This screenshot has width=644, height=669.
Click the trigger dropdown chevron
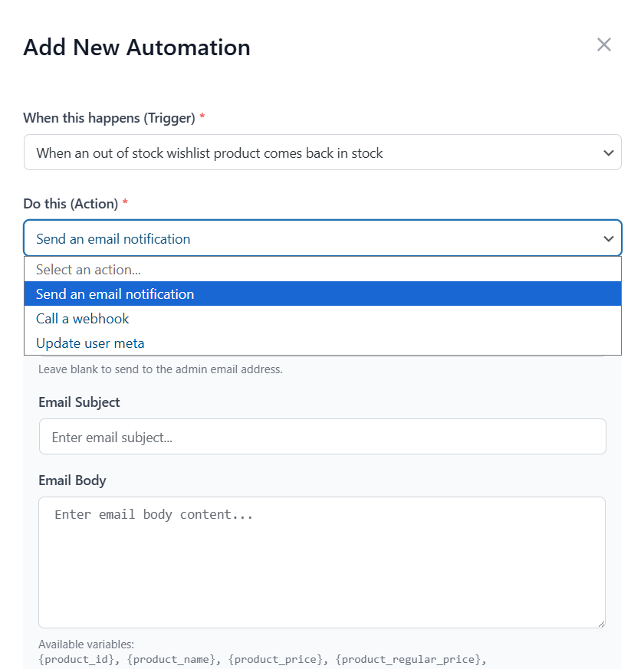pyautogui.click(x=609, y=152)
